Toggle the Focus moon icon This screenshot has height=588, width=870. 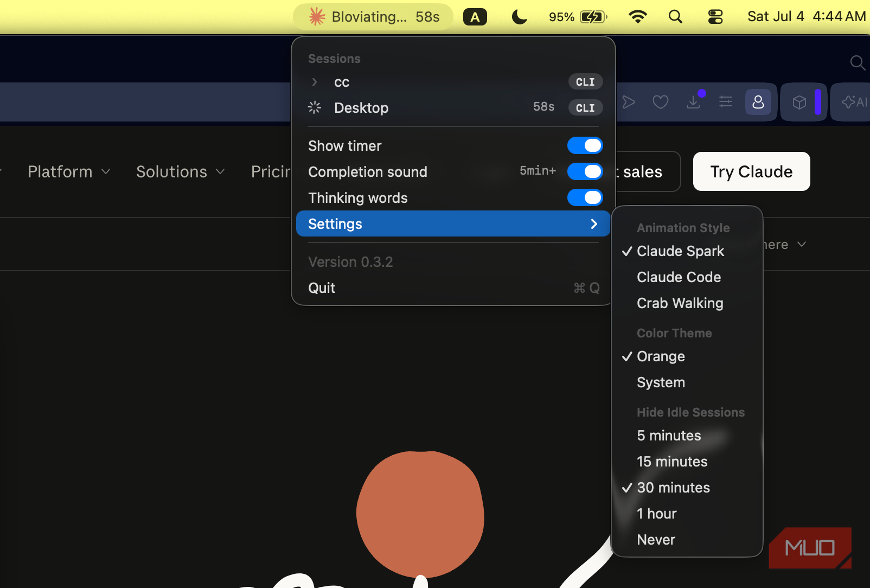(x=519, y=17)
